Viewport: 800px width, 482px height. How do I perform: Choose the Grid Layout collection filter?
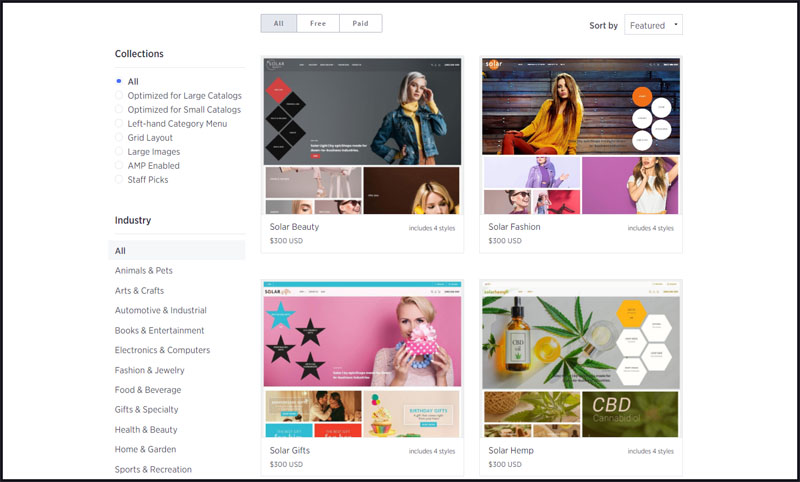coord(120,138)
